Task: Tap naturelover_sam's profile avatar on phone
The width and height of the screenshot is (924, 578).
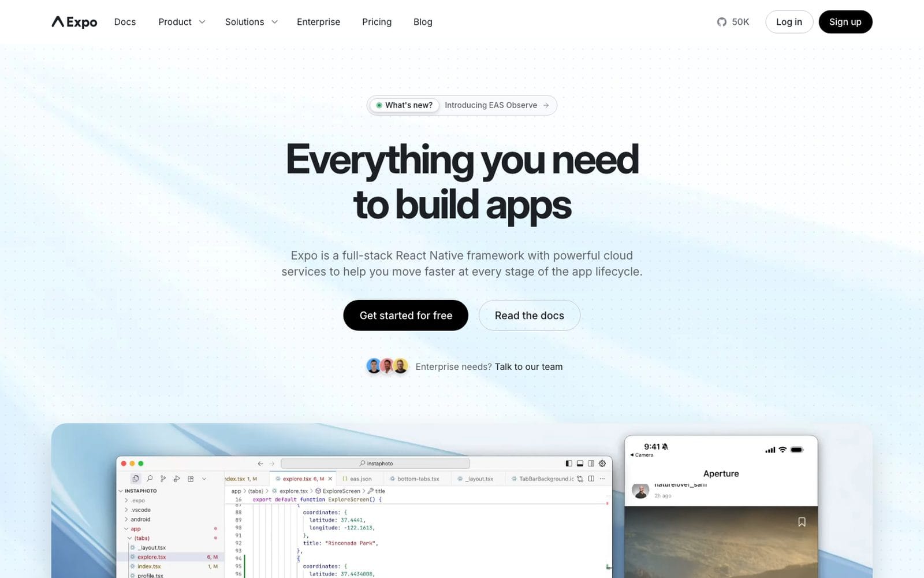Action: (640, 491)
